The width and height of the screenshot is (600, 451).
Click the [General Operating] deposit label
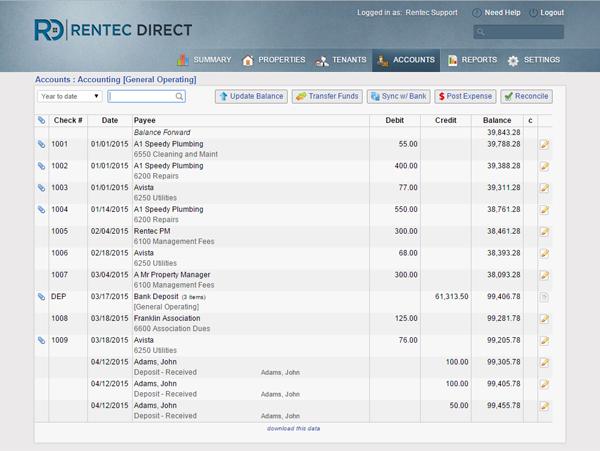tap(166, 307)
